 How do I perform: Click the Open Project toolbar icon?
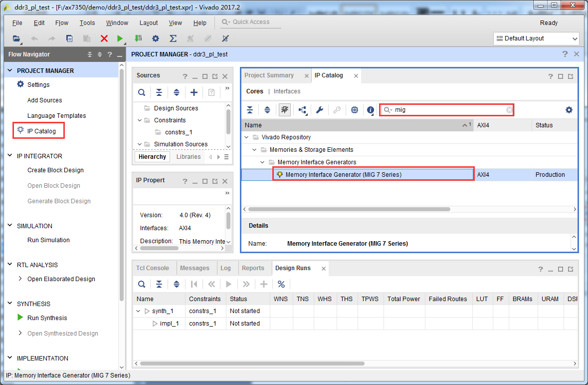[x=16, y=38]
